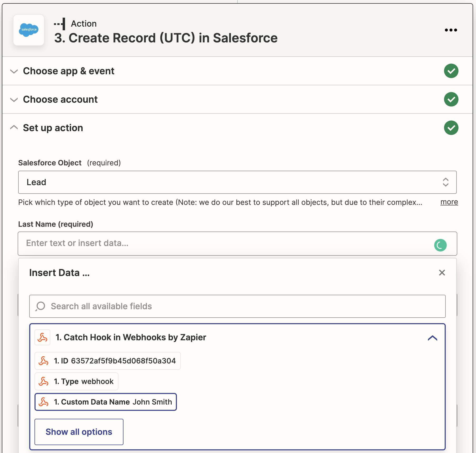Image resolution: width=476 pixels, height=453 pixels.
Task: Insert the ID 63572af5f9b45d068f50a304 field
Action: 107,361
